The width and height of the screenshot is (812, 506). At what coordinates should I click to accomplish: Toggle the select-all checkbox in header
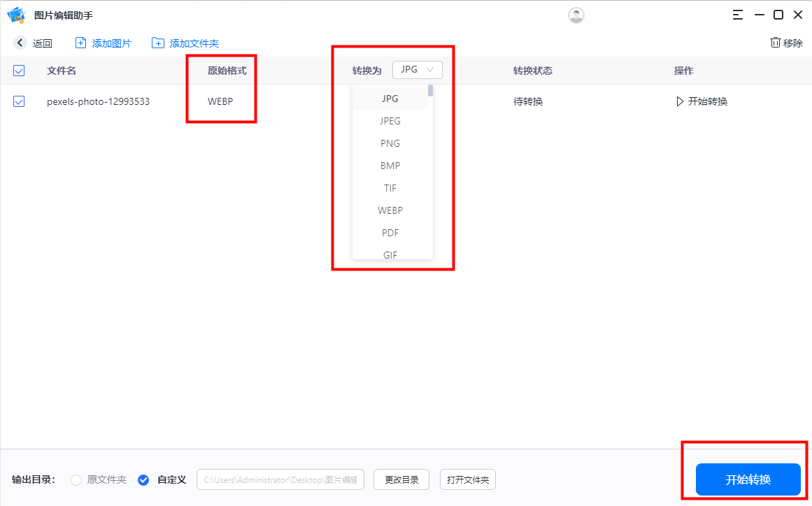tap(19, 71)
